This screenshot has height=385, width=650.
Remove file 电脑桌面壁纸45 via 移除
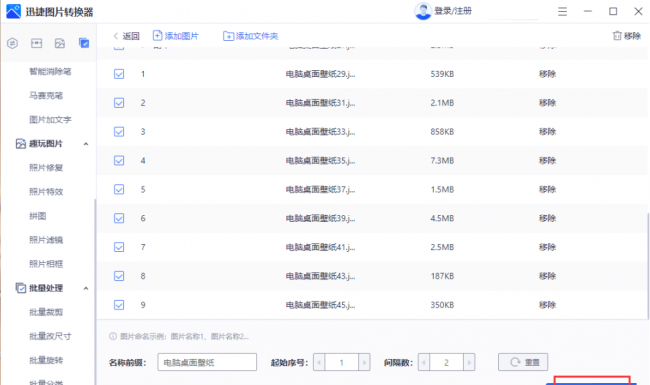point(547,305)
